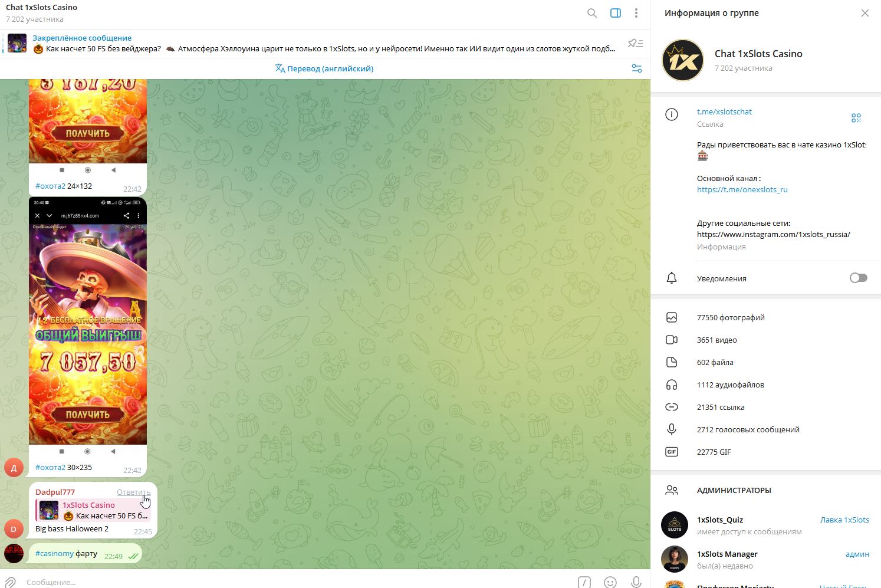Close the group information panel
The width and height of the screenshot is (881, 588).
[x=865, y=13]
